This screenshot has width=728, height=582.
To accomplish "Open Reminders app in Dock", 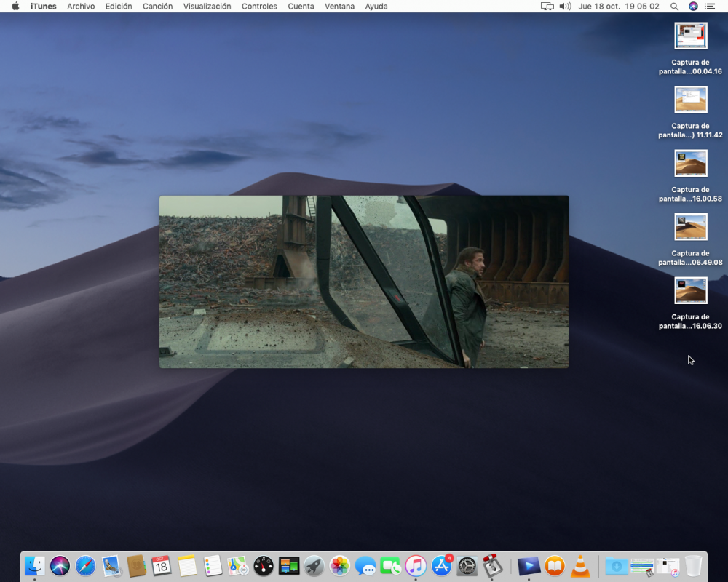I will 213,566.
